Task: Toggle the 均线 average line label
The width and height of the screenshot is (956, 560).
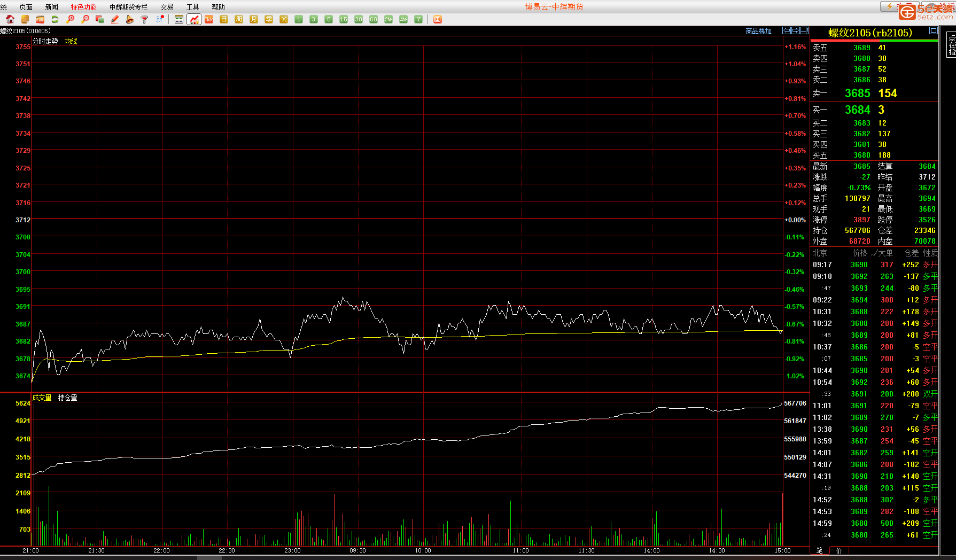Action: click(x=71, y=41)
